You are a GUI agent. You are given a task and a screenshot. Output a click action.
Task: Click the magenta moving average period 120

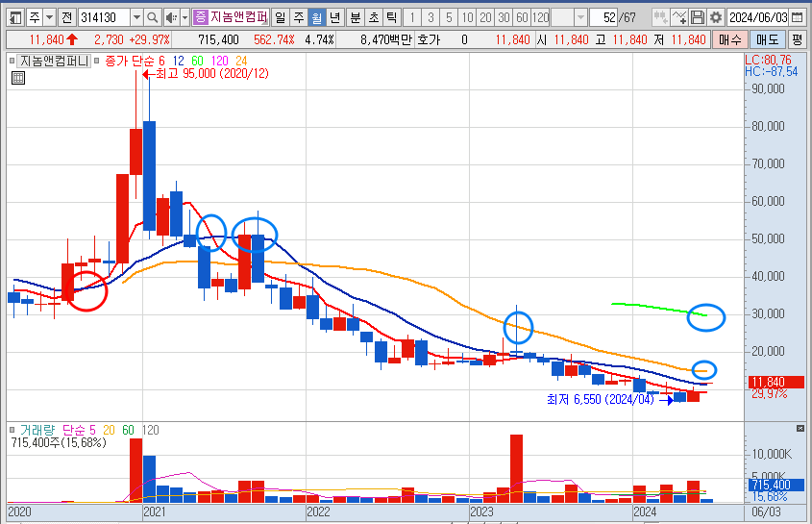point(219,62)
